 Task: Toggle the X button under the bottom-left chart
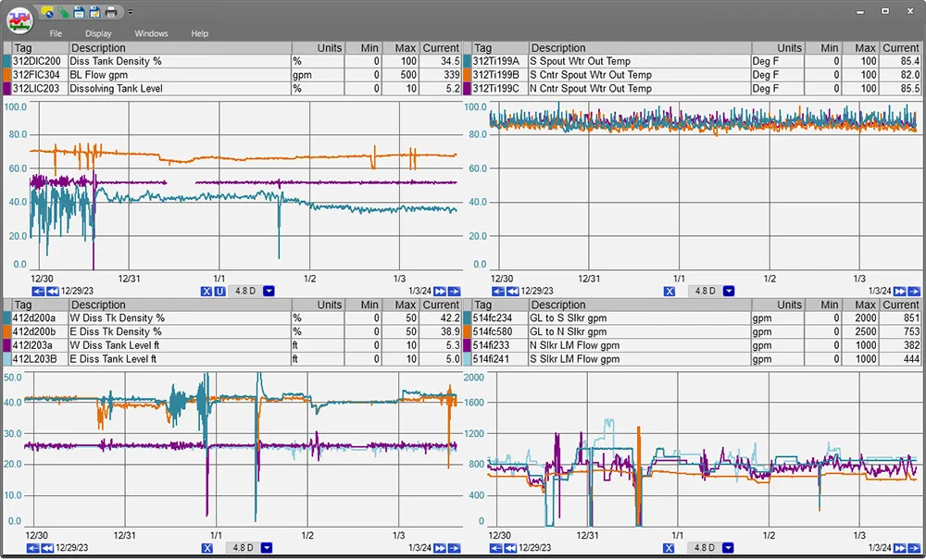tap(207, 547)
